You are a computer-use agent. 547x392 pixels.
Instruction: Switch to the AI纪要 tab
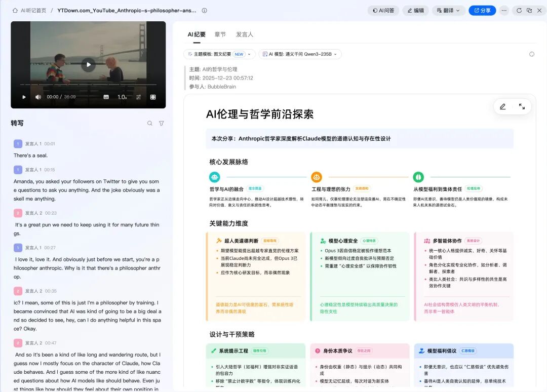tap(197, 34)
